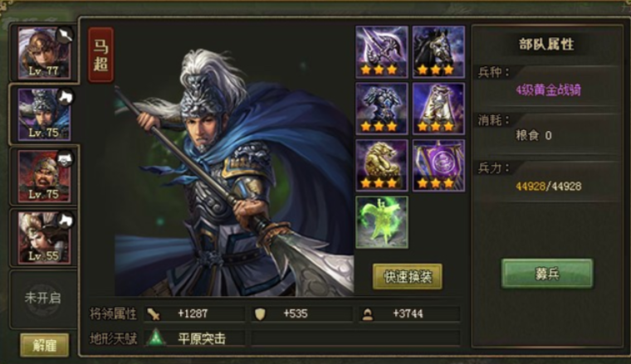Open the black warhorse equipment slot
Image resolution: width=631 pixels, height=364 pixels.
point(438,52)
